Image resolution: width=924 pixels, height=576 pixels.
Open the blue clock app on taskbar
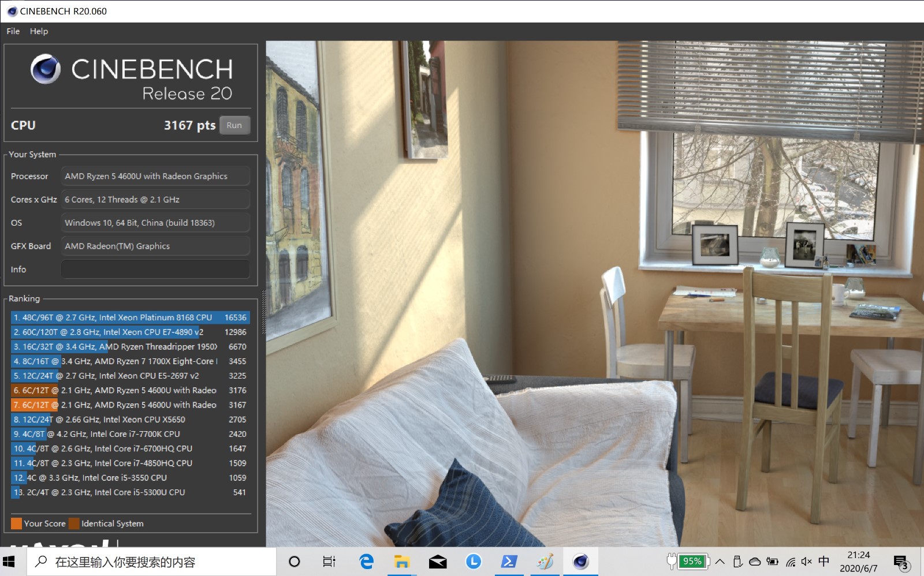[474, 562]
